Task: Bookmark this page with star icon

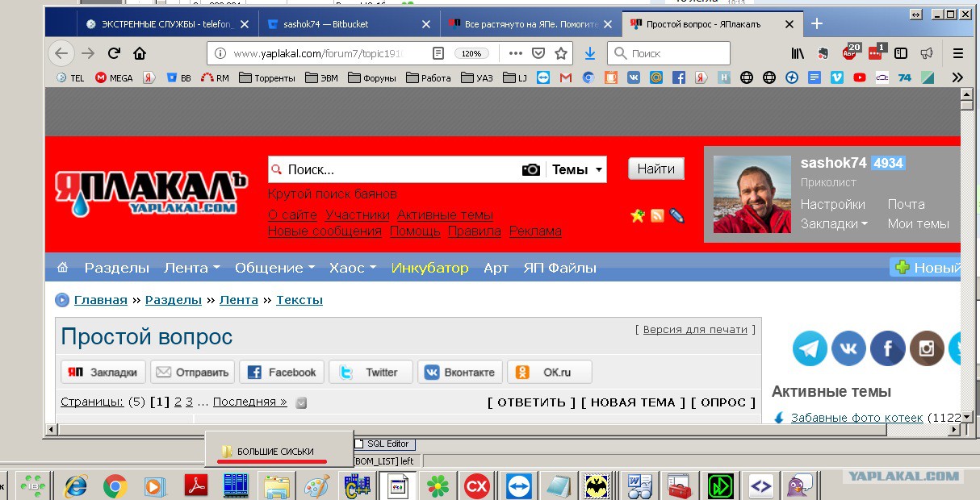Action: coord(561,53)
